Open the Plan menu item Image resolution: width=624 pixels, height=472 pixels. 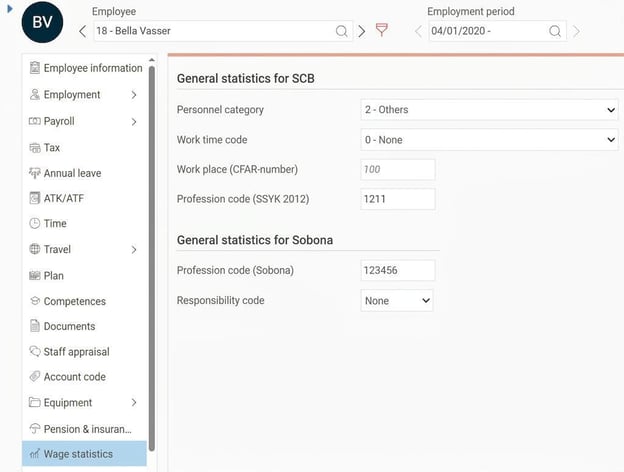tap(84, 276)
